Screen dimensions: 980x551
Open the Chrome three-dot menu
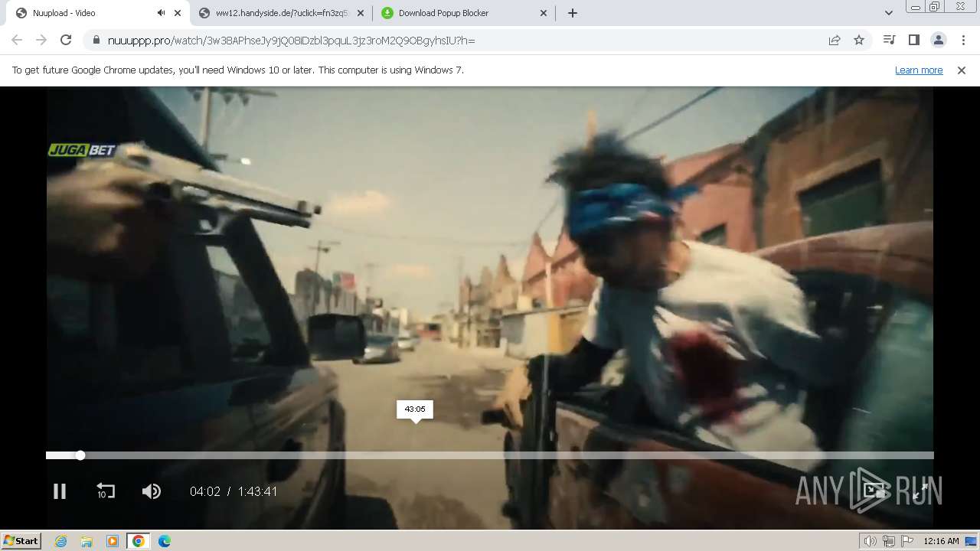[x=963, y=40]
